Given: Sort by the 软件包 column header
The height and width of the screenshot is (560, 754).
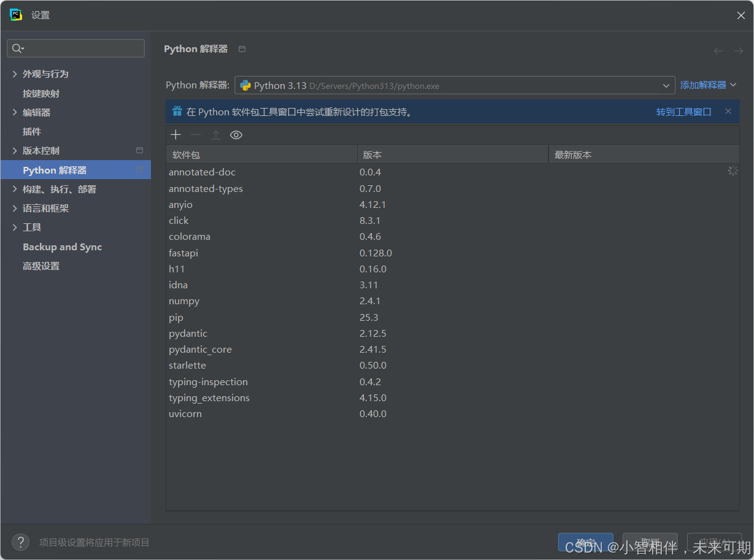Looking at the screenshot, I should pos(261,155).
